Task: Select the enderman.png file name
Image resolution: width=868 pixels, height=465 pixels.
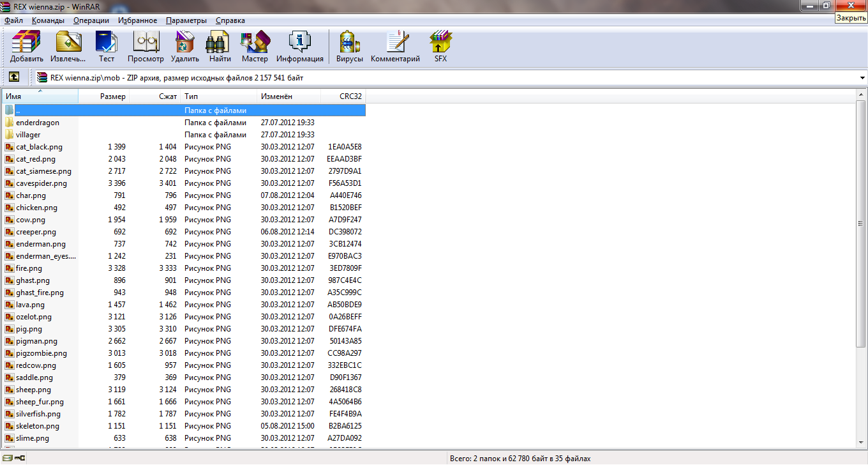Action: 41,244
